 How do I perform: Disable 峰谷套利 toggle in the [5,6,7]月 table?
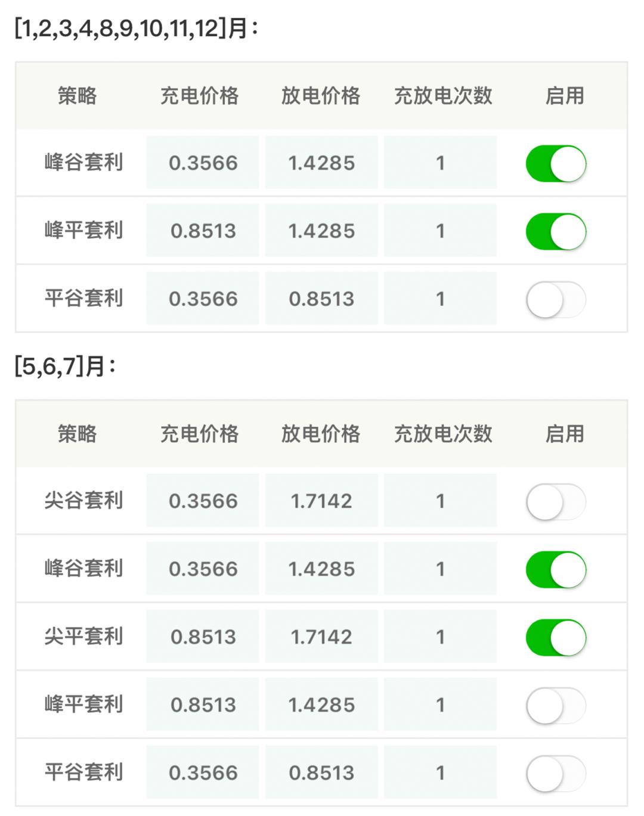(555, 569)
